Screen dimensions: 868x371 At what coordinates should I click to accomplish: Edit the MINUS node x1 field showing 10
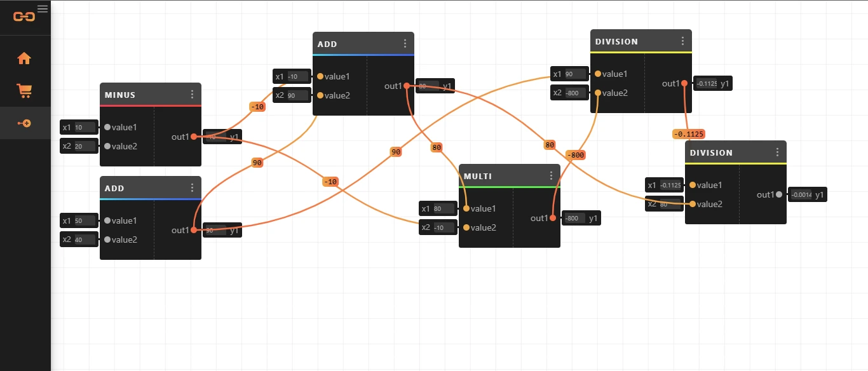84,127
